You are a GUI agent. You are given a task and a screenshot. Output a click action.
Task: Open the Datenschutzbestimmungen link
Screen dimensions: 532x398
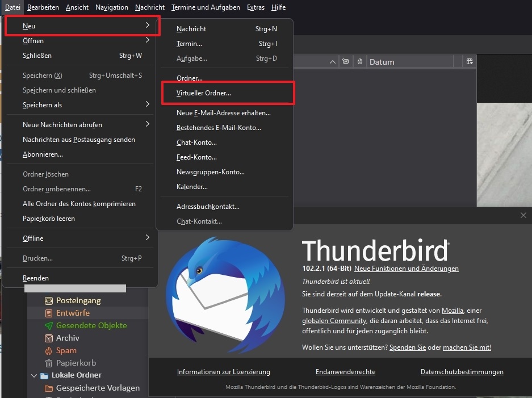coord(462,372)
